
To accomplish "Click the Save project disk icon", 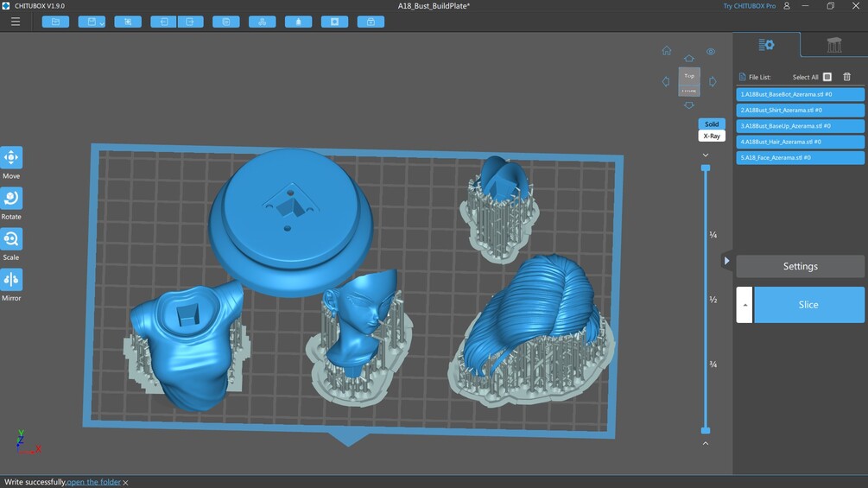I will 92,22.
